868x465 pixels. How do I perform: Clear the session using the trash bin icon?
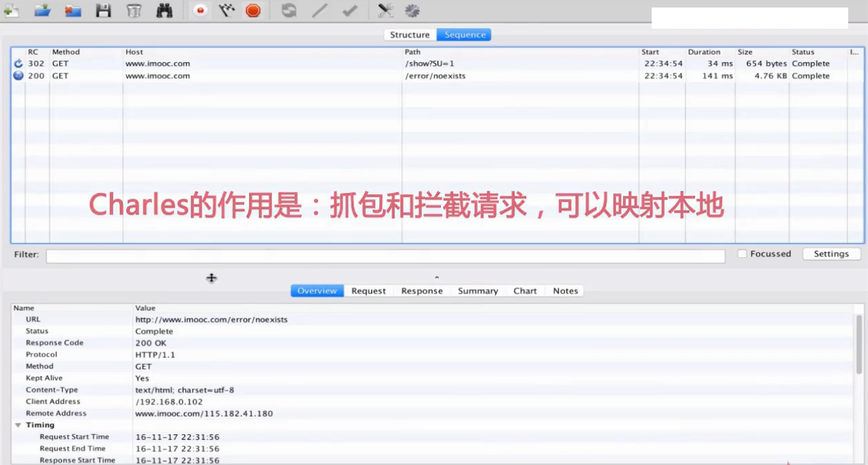click(x=134, y=10)
